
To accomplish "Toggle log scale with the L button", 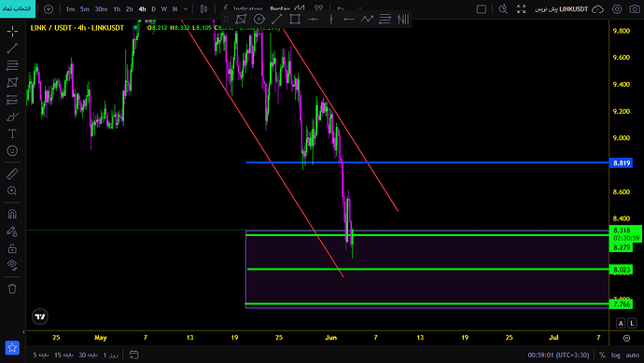I will point(632,323).
